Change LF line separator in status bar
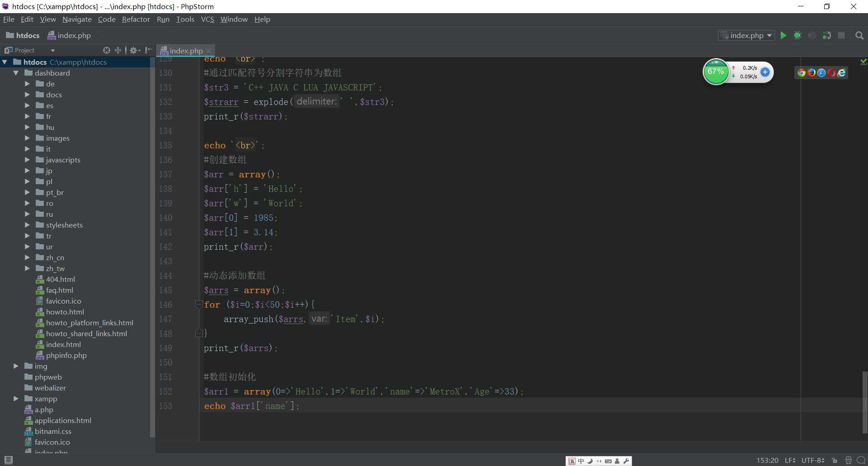The height and width of the screenshot is (466, 868). [x=790, y=460]
